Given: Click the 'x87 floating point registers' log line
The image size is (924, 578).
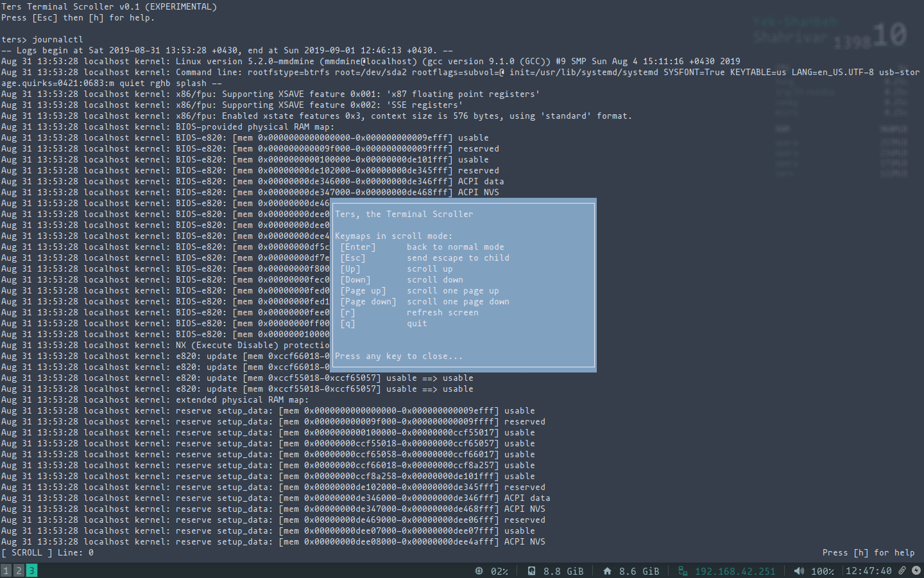Looking at the screenshot, I should click(271, 94).
